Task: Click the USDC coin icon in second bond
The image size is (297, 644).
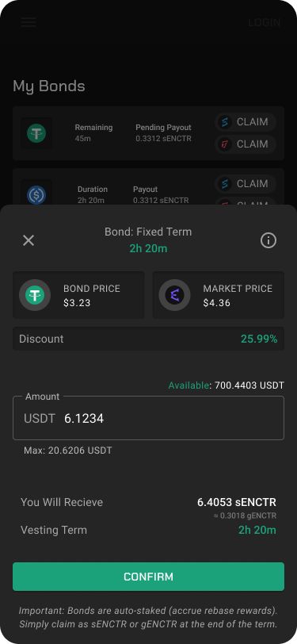Action: tap(36, 194)
